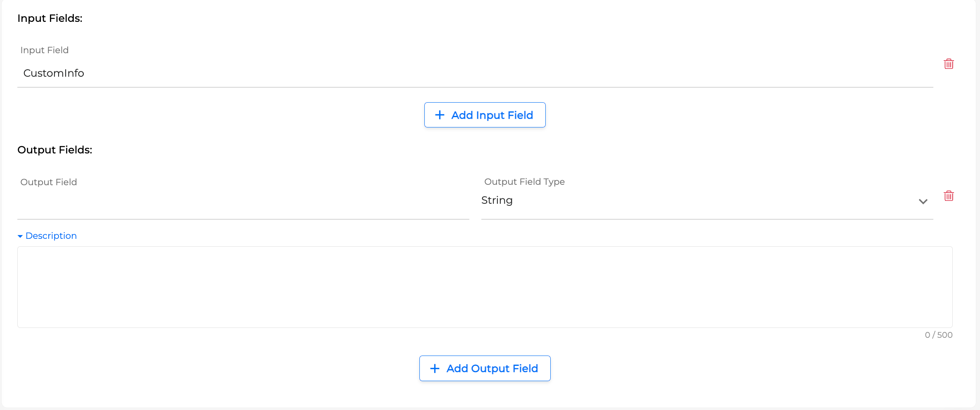Click the Input Fields section heading
This screenshot has width=980, height=410.
coord(50,19)
